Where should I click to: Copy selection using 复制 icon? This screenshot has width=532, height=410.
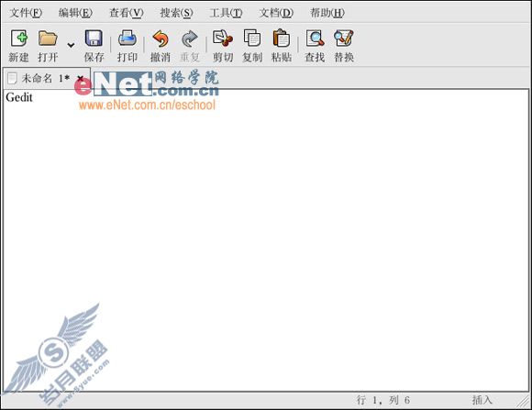(252, 38)
